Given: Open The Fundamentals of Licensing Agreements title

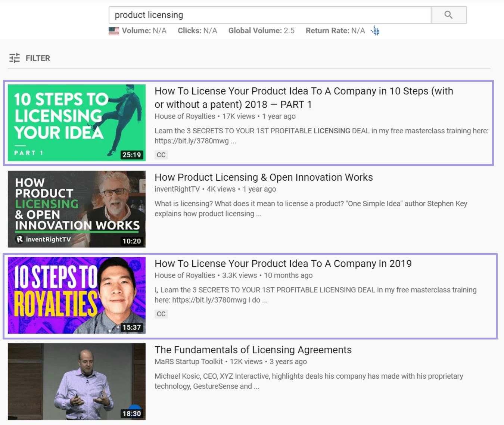Looking at the screenshot, I should coord(253,350).
